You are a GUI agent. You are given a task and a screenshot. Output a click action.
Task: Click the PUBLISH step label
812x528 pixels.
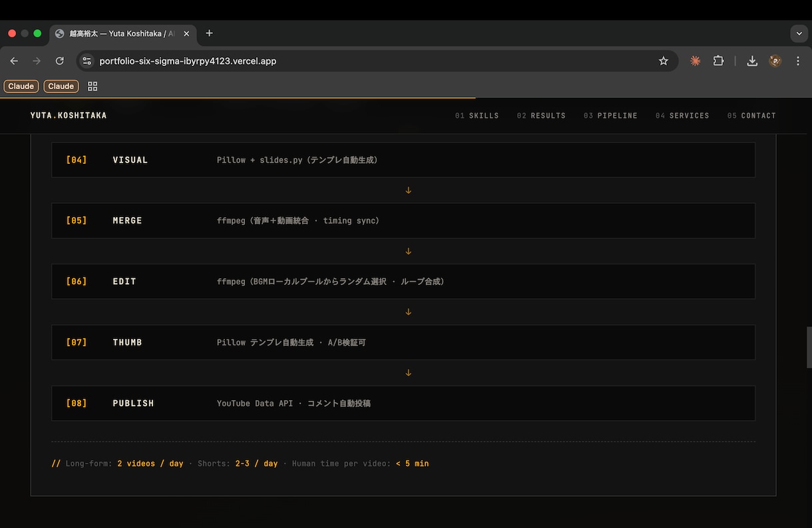click(133, 403)
